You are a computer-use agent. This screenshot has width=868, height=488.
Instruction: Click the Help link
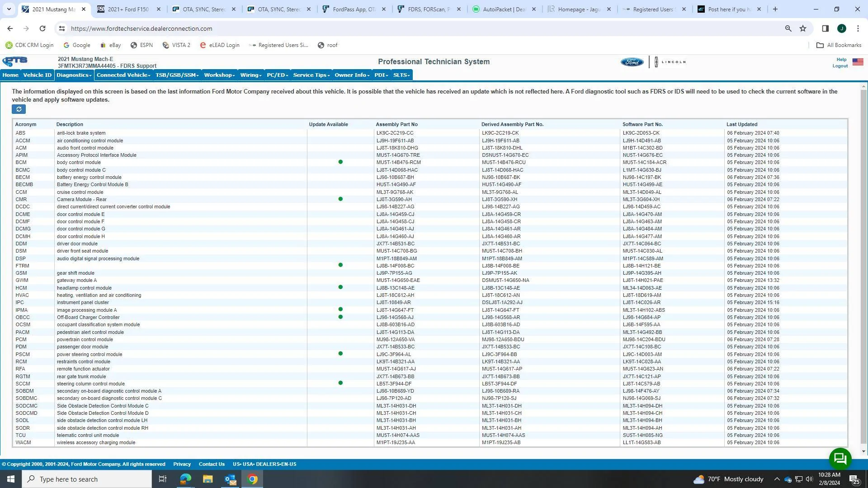tap(841, 59)
